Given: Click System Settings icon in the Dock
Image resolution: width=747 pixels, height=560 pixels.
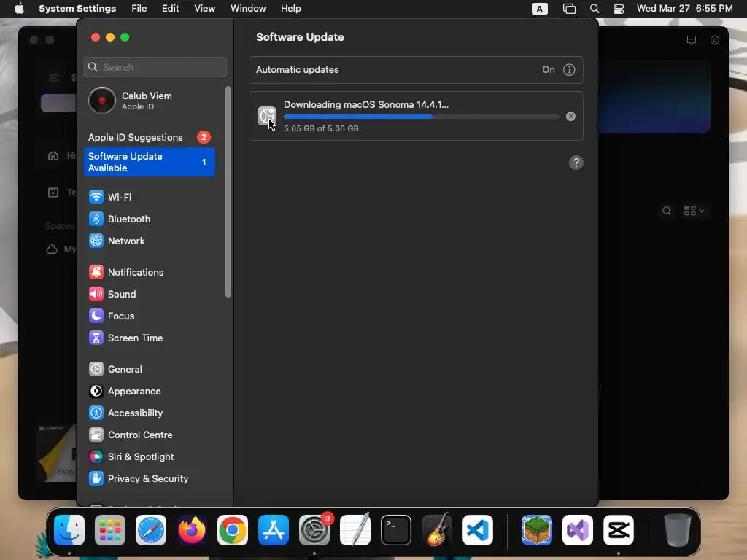Looking at the screenshot, I should (314, 530).
